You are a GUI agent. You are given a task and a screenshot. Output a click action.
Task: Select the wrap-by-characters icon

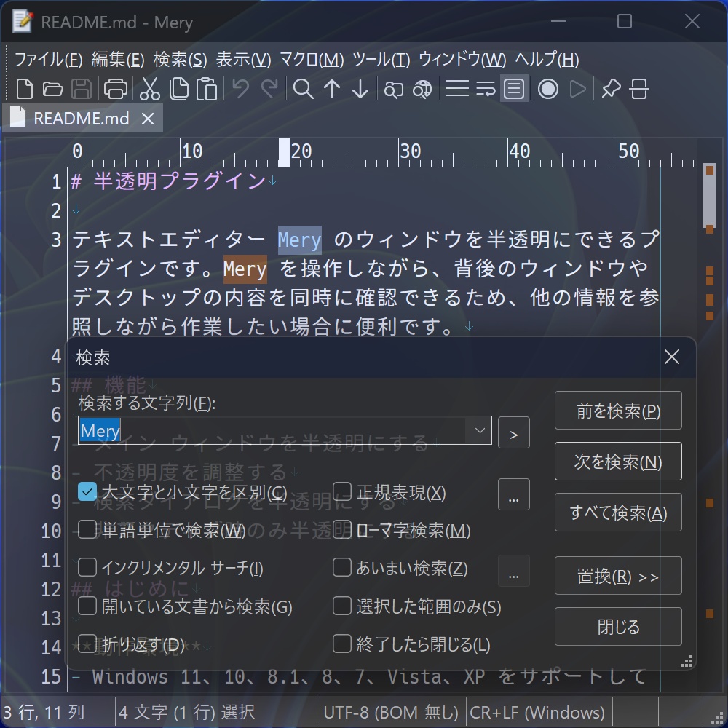(x=485, y=88)
